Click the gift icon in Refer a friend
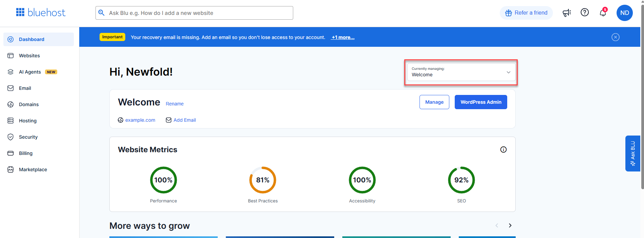 [509, 13]
